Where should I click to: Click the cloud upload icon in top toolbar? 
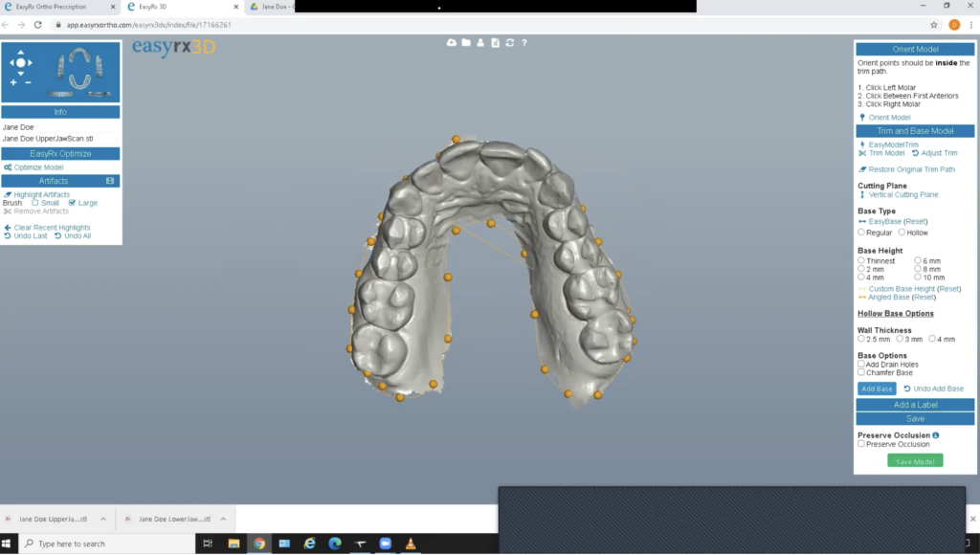coord(452,42)
